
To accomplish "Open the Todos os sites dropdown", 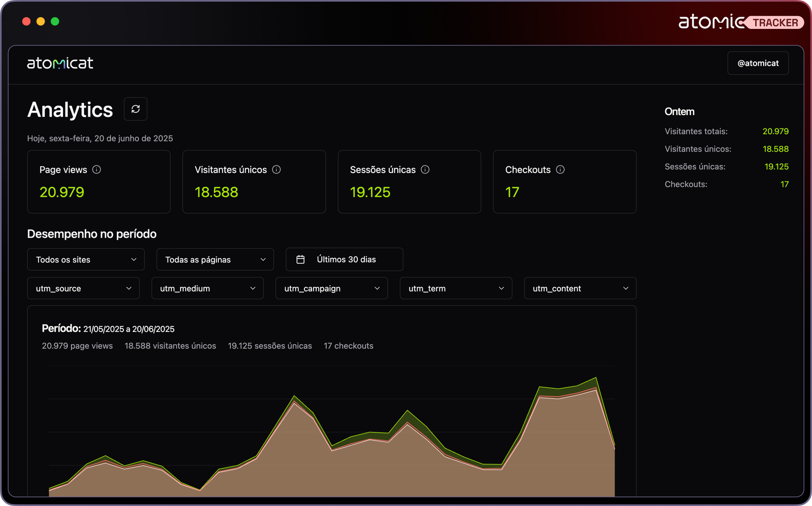I will pos(86,259).
